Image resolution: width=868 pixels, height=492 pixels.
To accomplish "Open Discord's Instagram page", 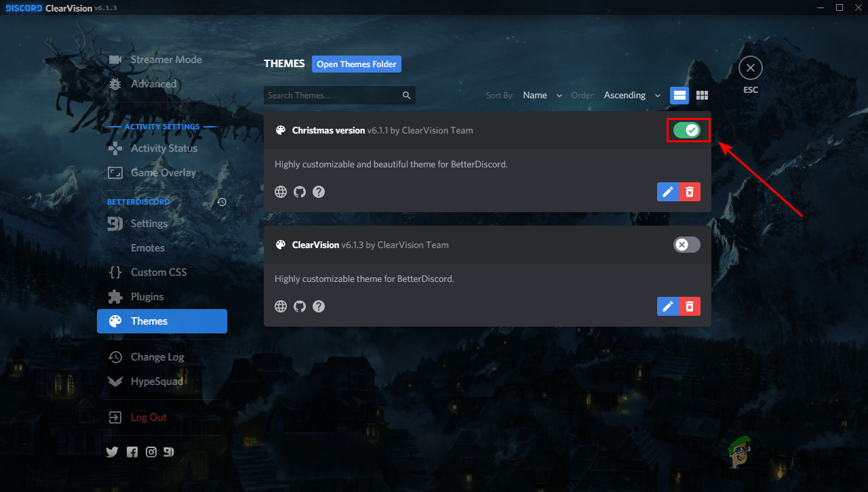I will (151, 452).
